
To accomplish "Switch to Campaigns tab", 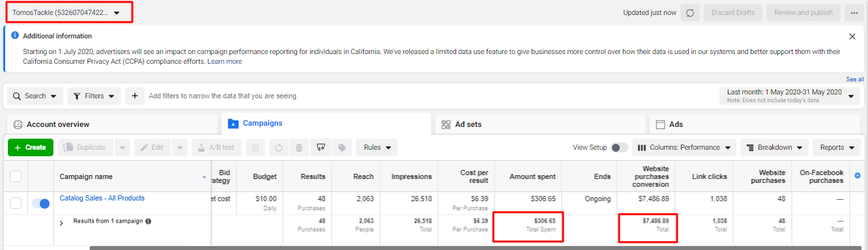I will point(326,124).
